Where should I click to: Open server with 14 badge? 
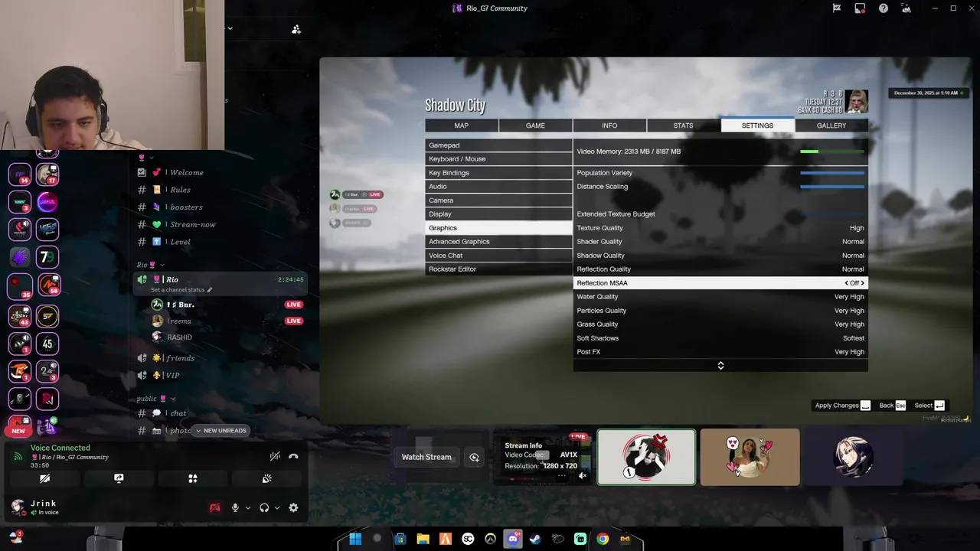[20, 174]
